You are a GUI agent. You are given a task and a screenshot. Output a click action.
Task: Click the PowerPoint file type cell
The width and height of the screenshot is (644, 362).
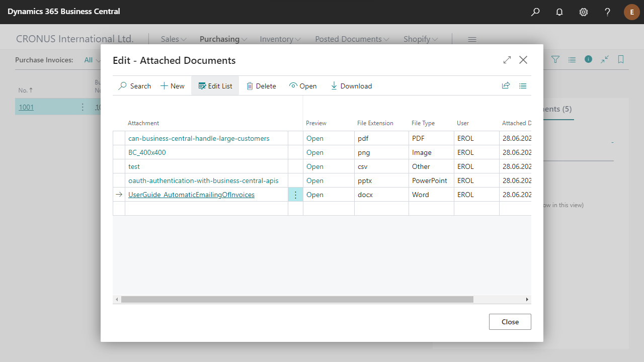tap(431, 180)
